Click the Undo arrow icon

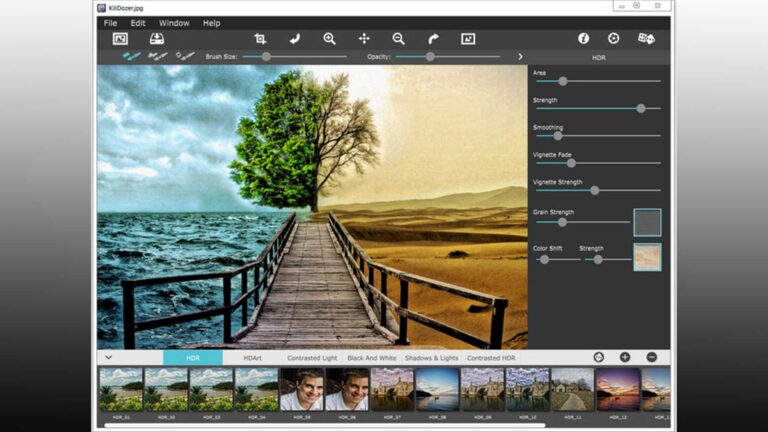294,39
